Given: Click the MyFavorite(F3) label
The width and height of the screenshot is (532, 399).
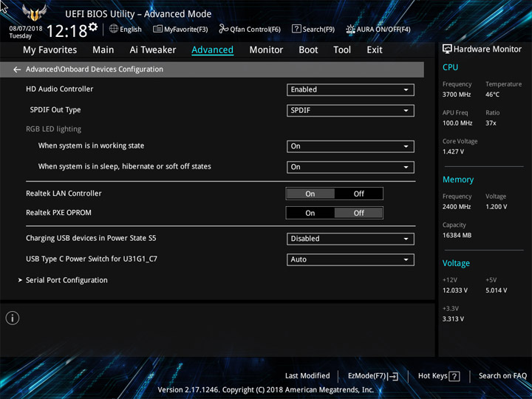Looking at the screenshot, I should click(186, 30).
